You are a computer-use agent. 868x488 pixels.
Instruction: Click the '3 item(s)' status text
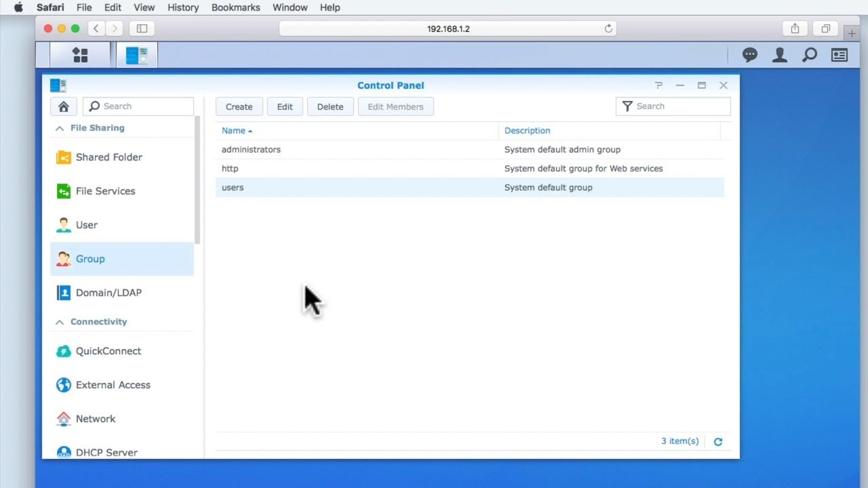[x=679, y=441]
